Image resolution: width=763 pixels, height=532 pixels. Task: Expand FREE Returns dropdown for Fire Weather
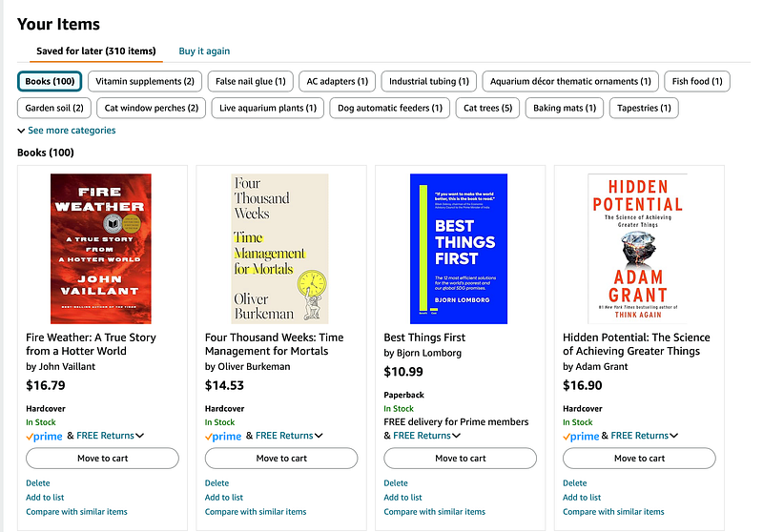(x=139, y=436)
